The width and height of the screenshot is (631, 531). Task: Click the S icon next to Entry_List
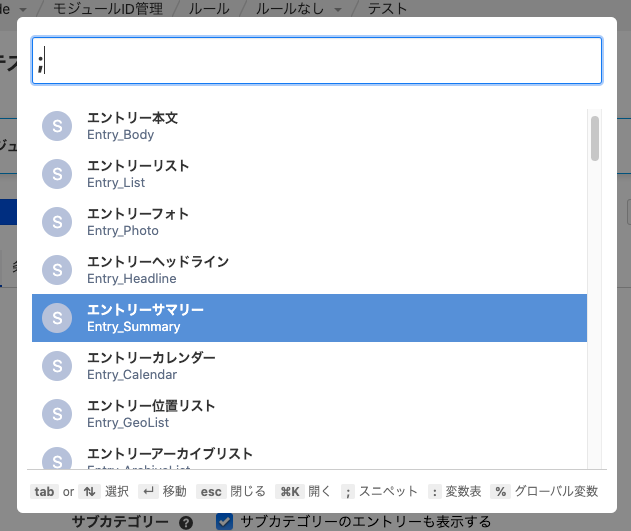(x=57, y=174)
